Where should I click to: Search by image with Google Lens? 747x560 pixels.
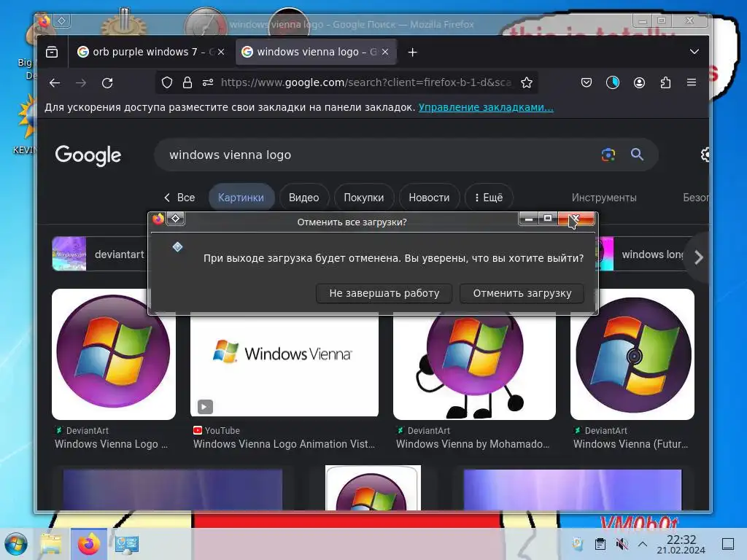click(608, 155)
